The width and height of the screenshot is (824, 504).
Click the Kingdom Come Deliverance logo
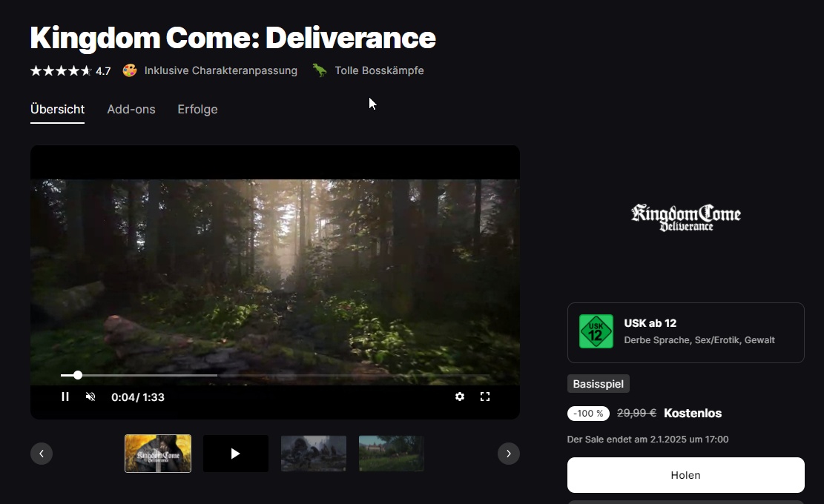(x=685, y=218)
